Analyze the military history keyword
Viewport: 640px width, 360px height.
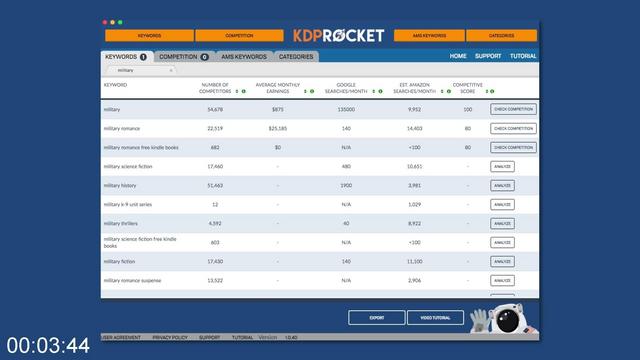click(502, 186)
